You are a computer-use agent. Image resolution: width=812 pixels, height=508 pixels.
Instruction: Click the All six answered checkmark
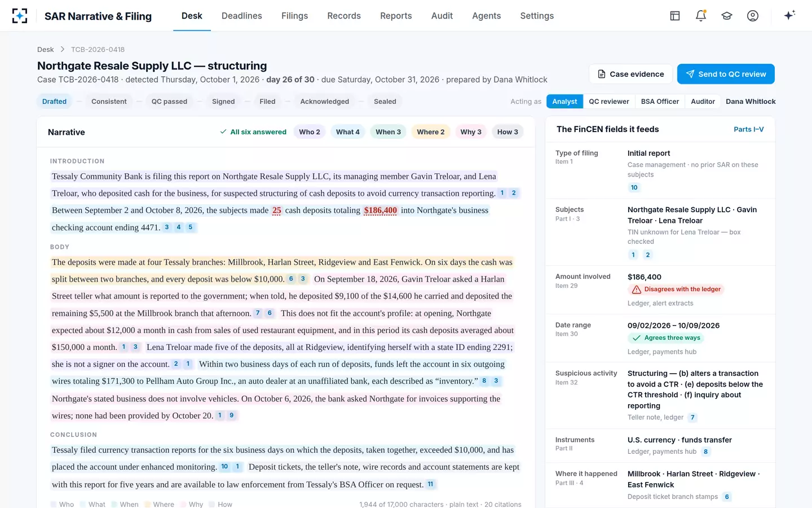point(223,132)
